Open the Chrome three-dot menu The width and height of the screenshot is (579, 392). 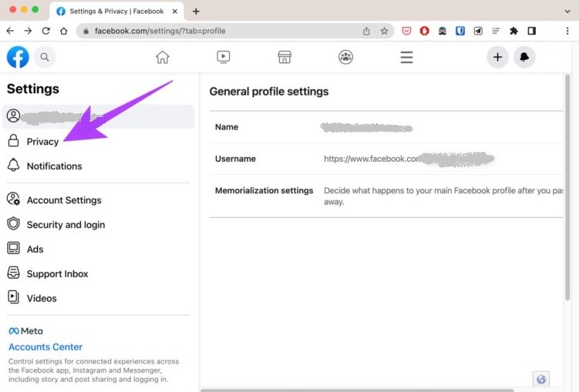click(x=567, y=31)
